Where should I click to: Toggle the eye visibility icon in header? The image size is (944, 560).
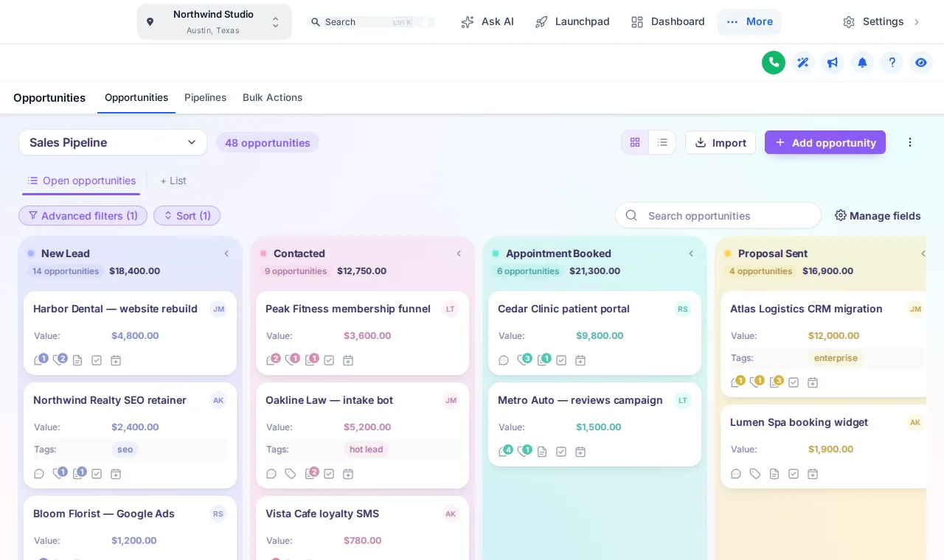[x=921, y=63]
